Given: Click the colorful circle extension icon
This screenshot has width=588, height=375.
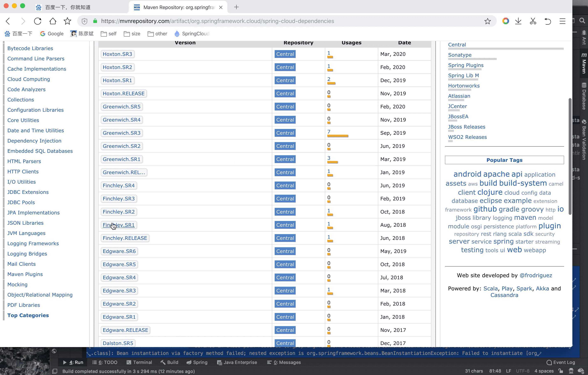Looking at the screenshot, I should click(506, 21).
